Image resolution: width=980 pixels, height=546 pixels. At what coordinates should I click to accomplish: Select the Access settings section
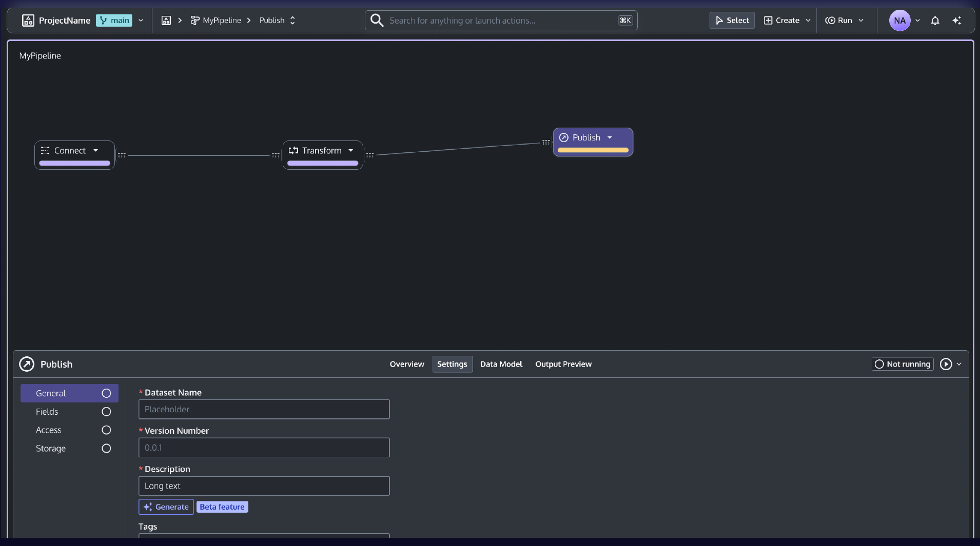click(69, 430)
